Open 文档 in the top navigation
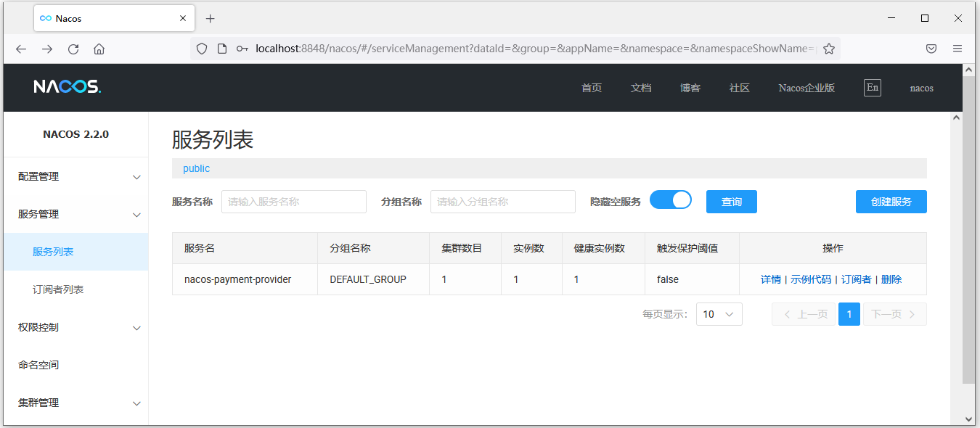This screenshot has width=980, height=428. point(641,88)
